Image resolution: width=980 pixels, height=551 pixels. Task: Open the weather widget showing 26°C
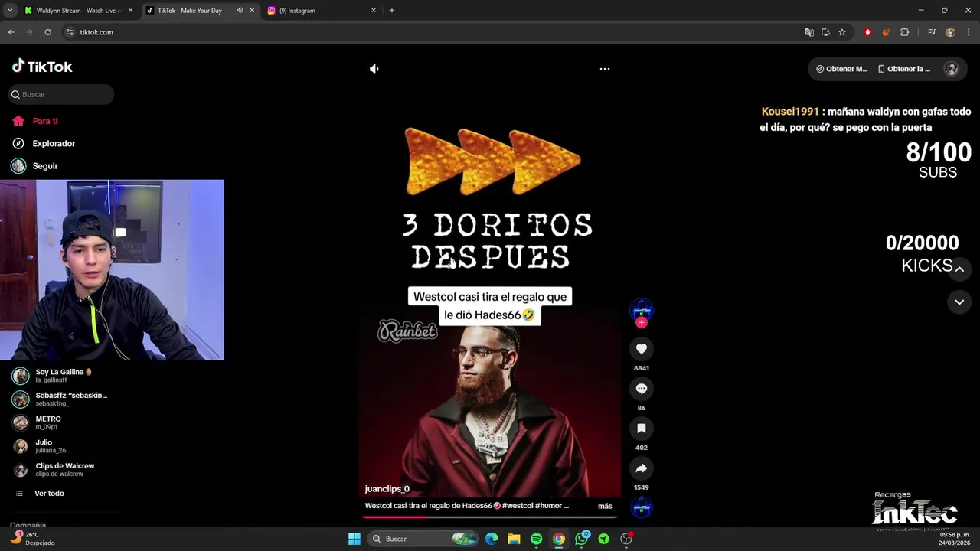33,539
